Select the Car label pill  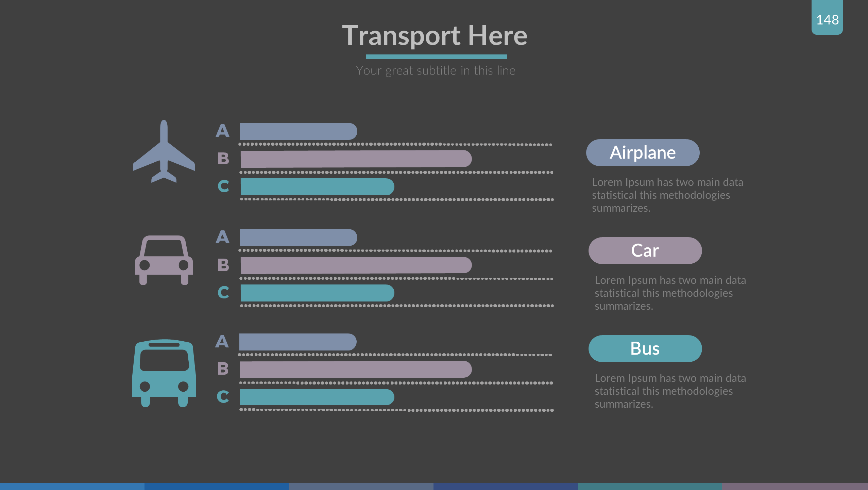[645, 250]
